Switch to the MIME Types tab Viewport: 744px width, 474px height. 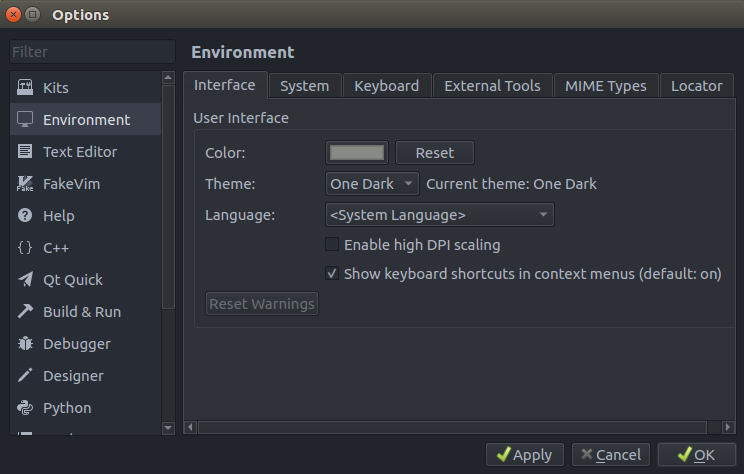point(606,86)
